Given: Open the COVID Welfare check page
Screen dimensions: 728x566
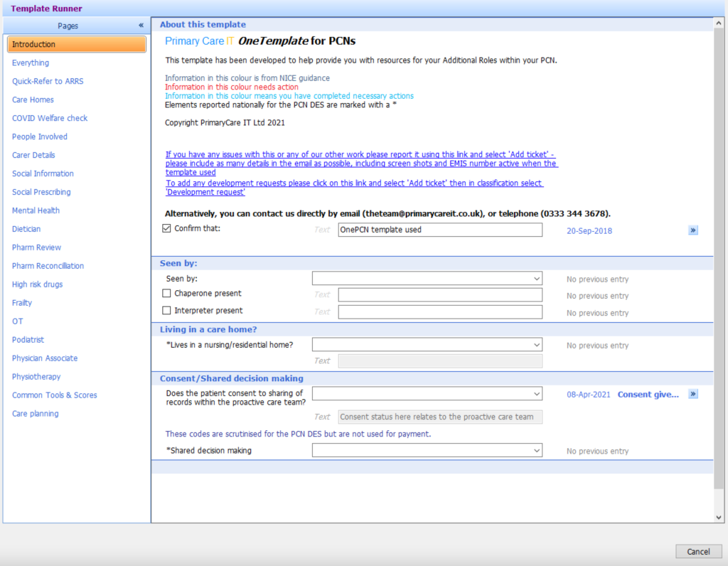Looking at the screenshot, I should (x=50, y=119).
